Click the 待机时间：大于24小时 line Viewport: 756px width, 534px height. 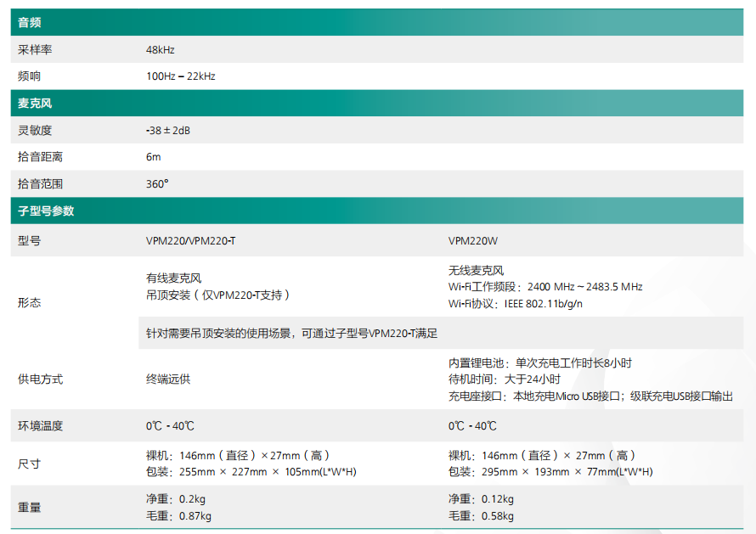[x=505, y=379]
